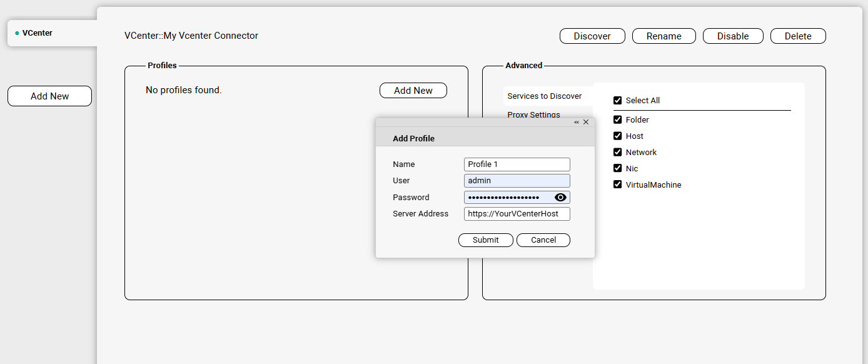Close the Add Profile dialog

586,123
